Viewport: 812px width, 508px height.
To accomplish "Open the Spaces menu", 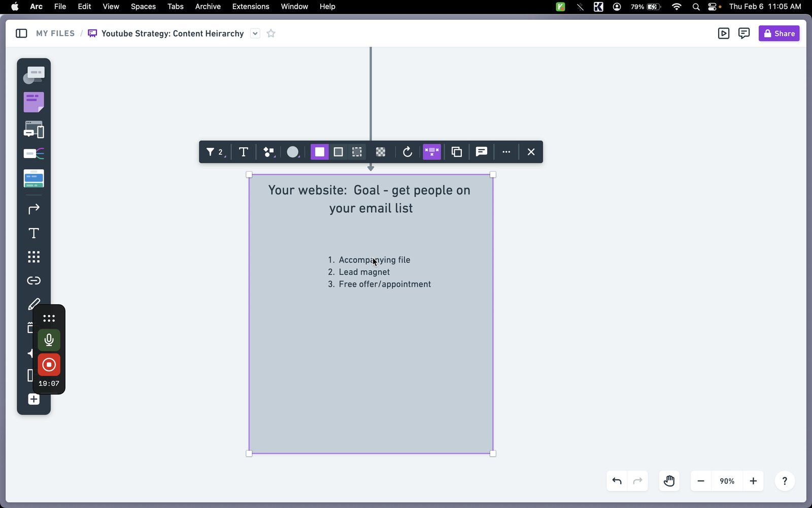I will (x=143, y=7).
